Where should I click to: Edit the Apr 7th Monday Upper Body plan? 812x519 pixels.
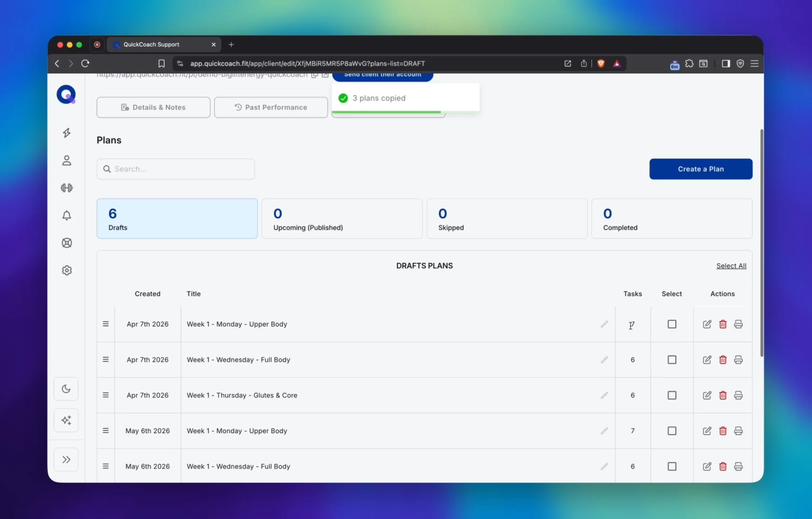coord(707,324)
